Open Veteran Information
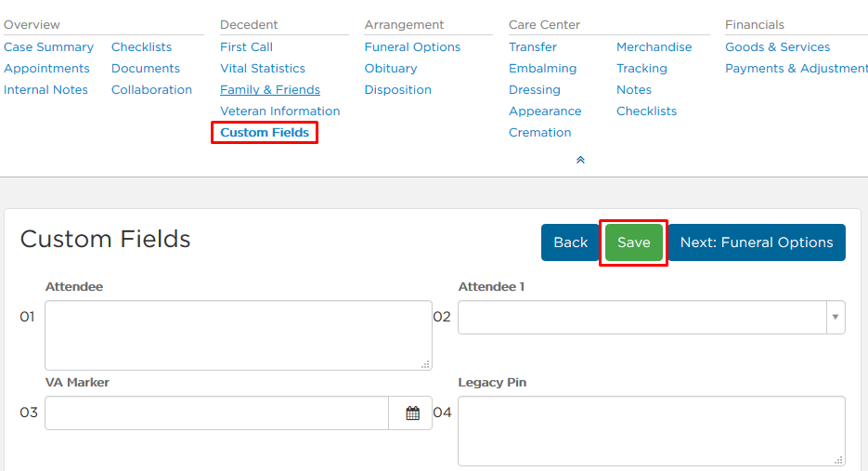Image resolution: width=868 pixels, height=471 pixels. [x=280, y=111]
